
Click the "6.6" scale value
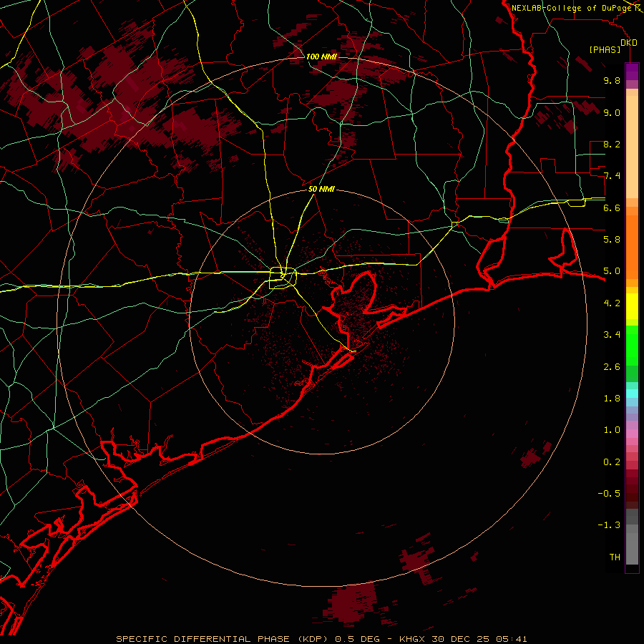click(x=612, y=208)
